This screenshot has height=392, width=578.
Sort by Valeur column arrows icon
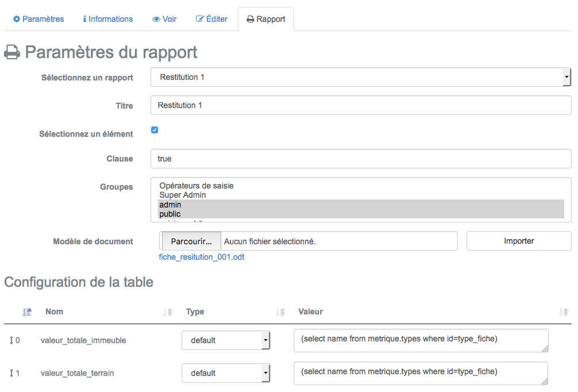[563, 312]
